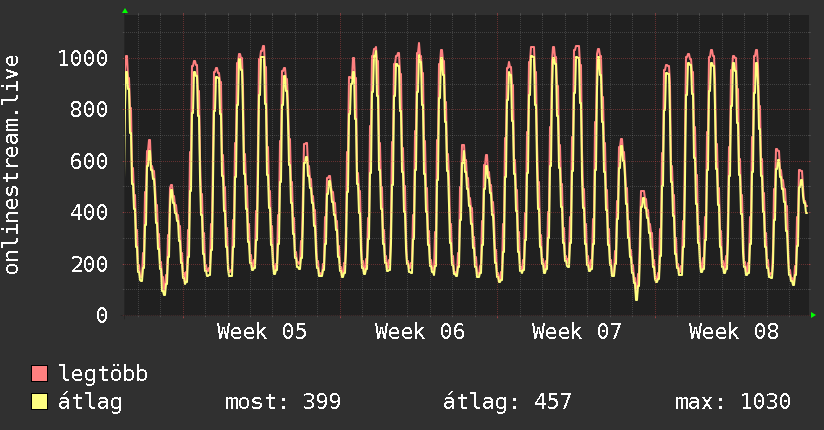
Task: Click the 1000 y-axis tick label
Action: tap(83, 58)
